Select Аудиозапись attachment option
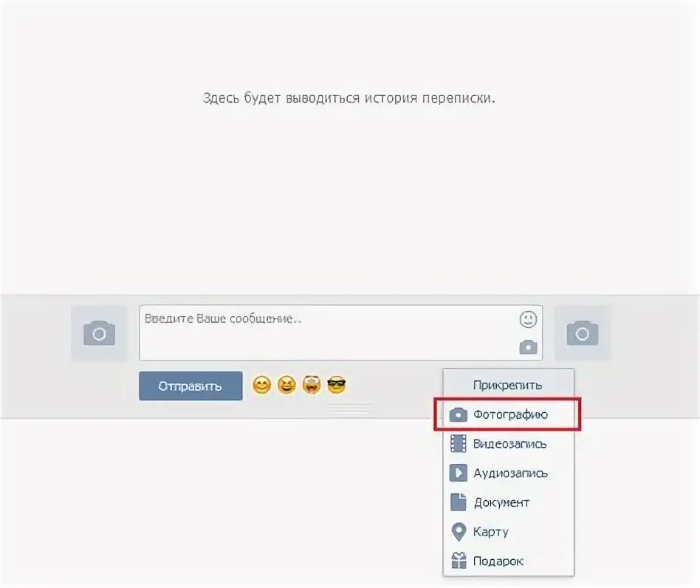Image resolution: width=700 pixels, height=588 pixels. tap(508, 474)
